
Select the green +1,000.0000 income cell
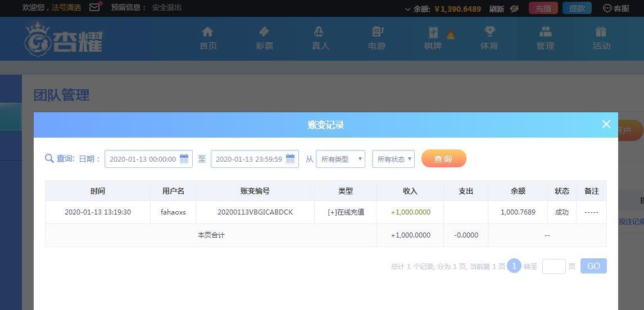point(410,212)
